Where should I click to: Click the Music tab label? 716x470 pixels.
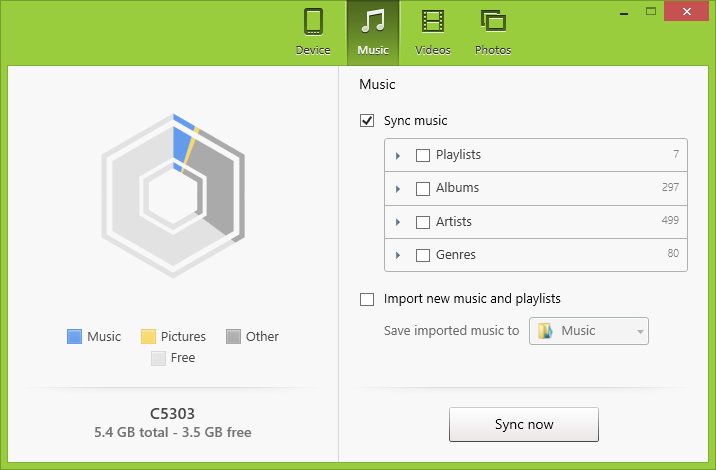point(373,50)
